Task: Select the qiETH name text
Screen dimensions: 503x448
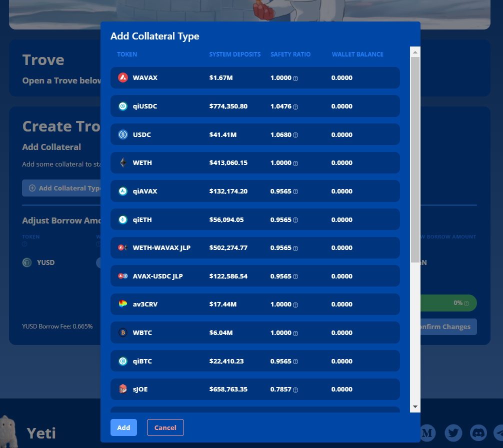Action: 142,219
